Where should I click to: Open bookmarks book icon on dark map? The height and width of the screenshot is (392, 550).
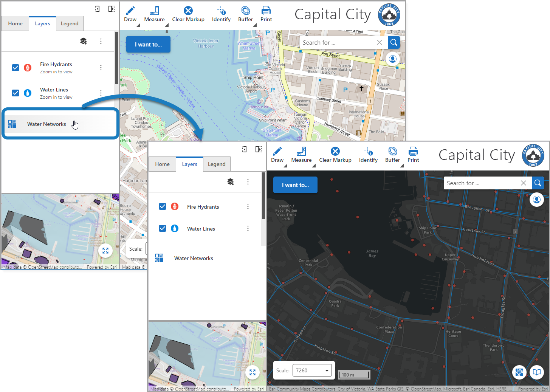(536, 372)
